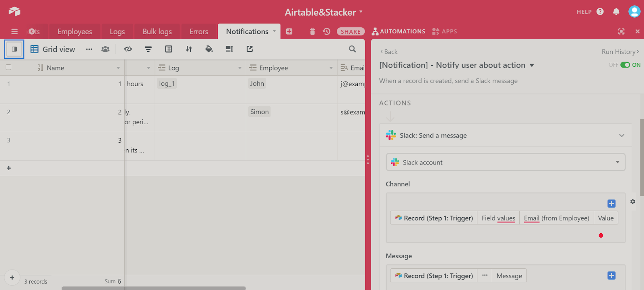Image resolution: width=644 pixels, height=290 pixels.
Task: Open automation name dropdown arrow
Action: 532,65
